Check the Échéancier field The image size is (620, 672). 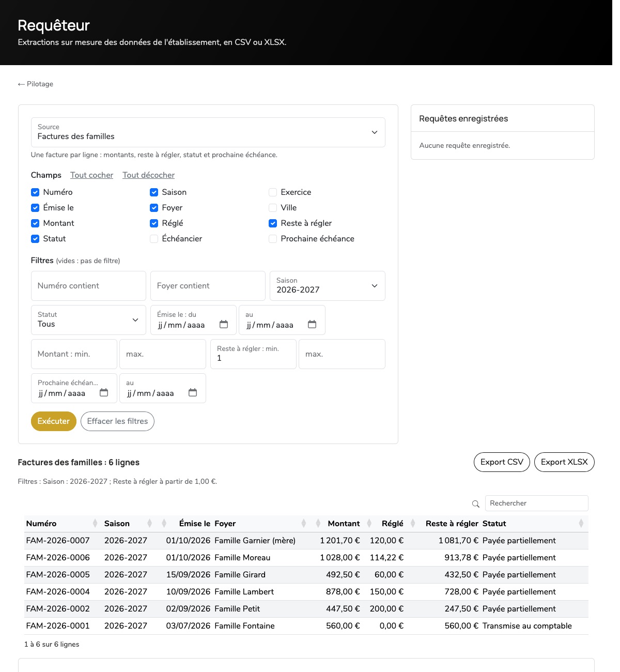click(154, 239)
